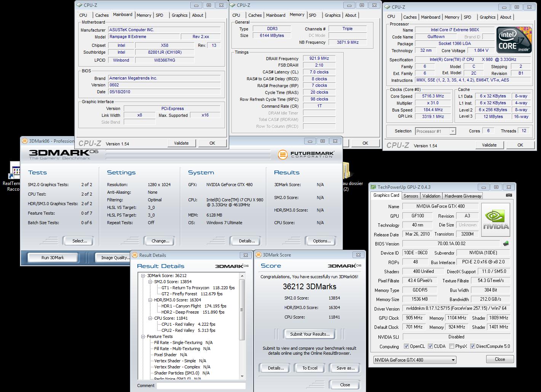This screenshot has height=392, width=541.
Task: Click Close button in GPU-Z
Action: pyautogui.click(x=500, y=359)
